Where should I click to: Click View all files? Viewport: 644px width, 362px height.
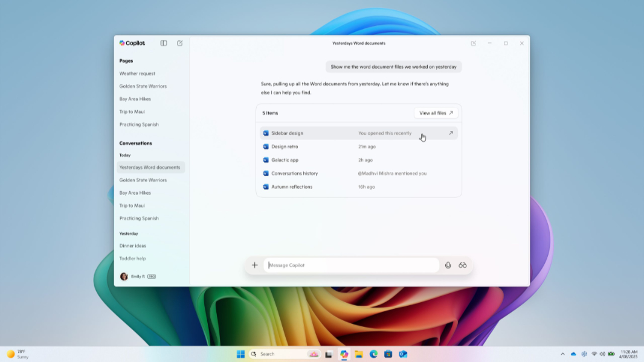pos(435,113)
